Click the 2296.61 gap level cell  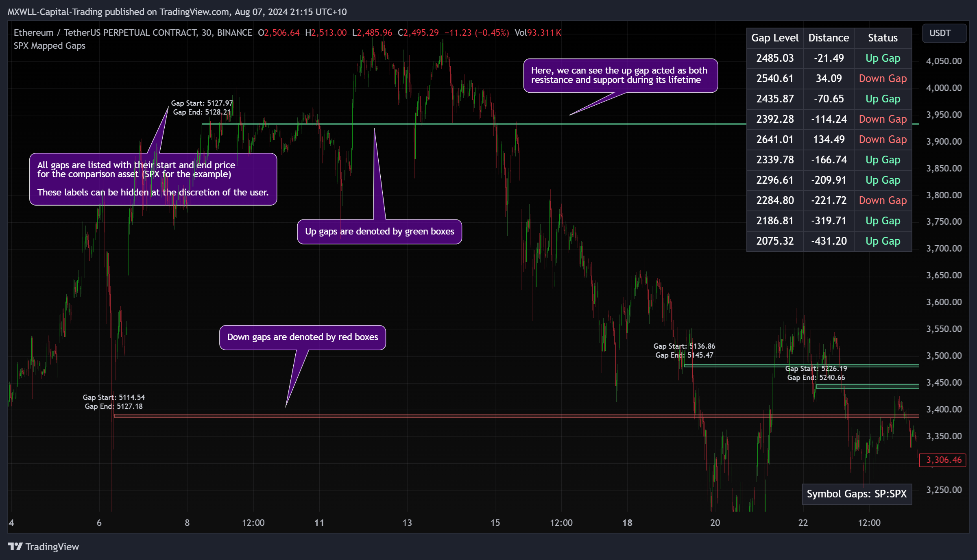(775, 180)
